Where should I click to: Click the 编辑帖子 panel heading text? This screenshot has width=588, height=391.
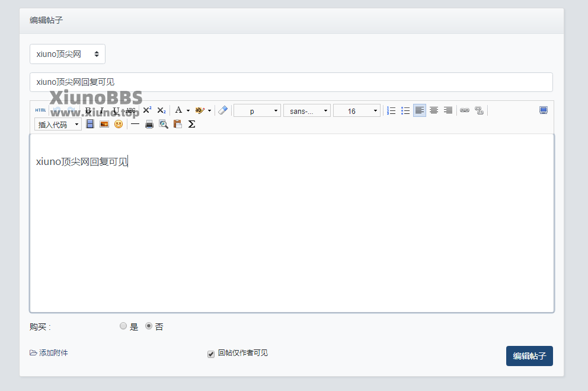tap(46, 20)
